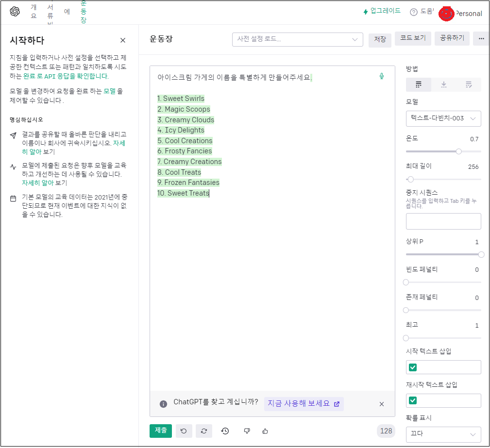Open the 텍스트-다빈치-003 model dropdown
This screenshot has width=490, height=448.
click(443, 118)
